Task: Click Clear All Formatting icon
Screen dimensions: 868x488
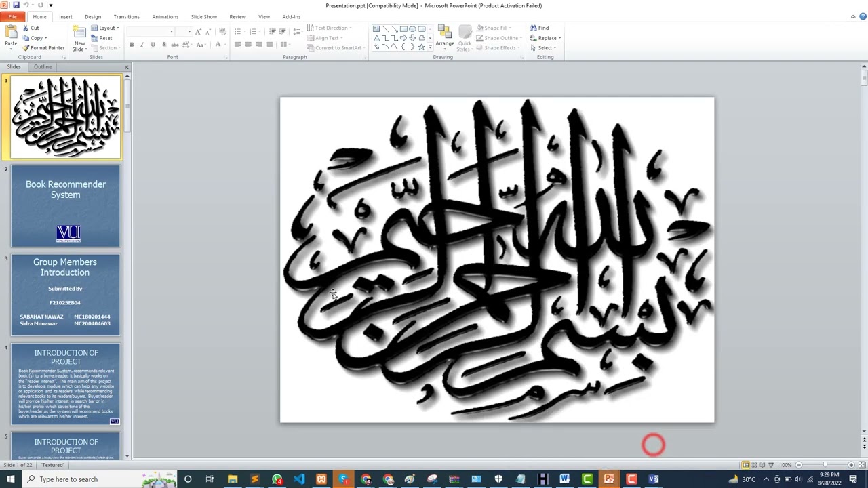Action: click(222, 31)
